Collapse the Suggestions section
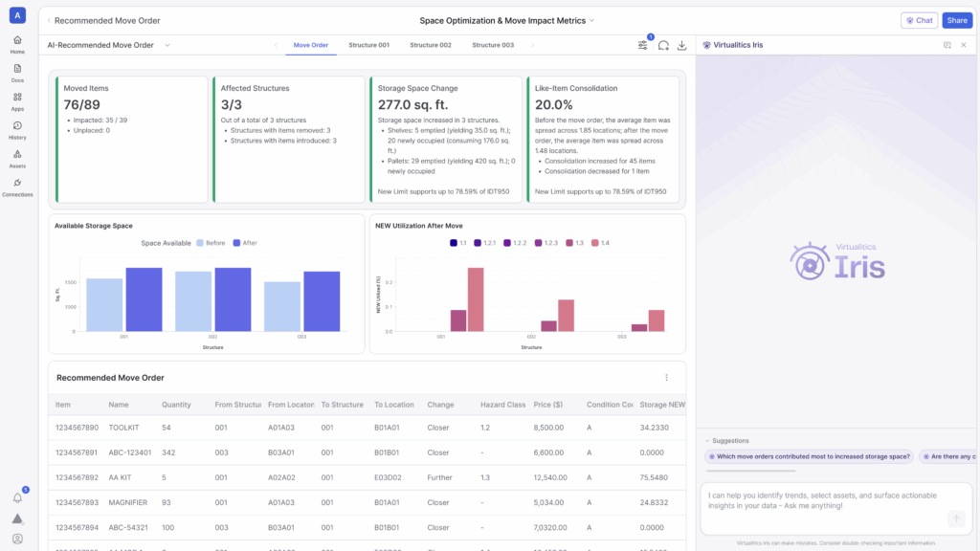The width and height of the screenshot is (980, 551). tap(707, 440)
